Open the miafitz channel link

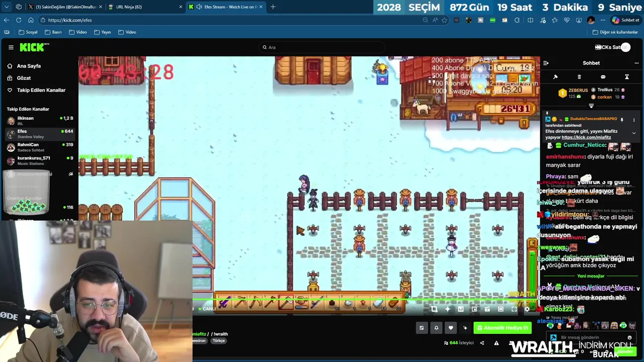(x=199, y=334)
